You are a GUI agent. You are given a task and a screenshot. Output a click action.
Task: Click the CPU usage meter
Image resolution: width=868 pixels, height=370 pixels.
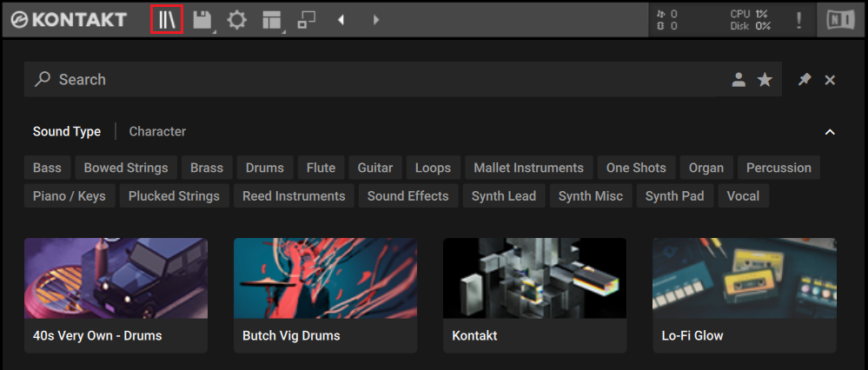point(750,14)
